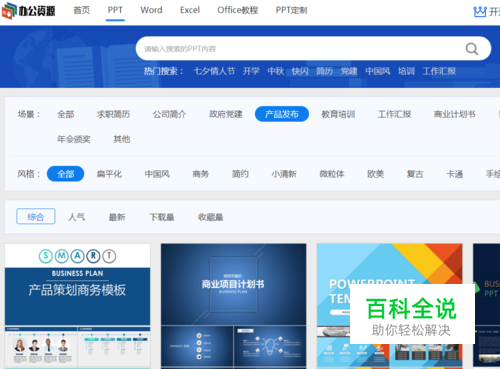The image size is (500, 369).
Task: Select style filter 简约
Action: click(x=240, y=174)
